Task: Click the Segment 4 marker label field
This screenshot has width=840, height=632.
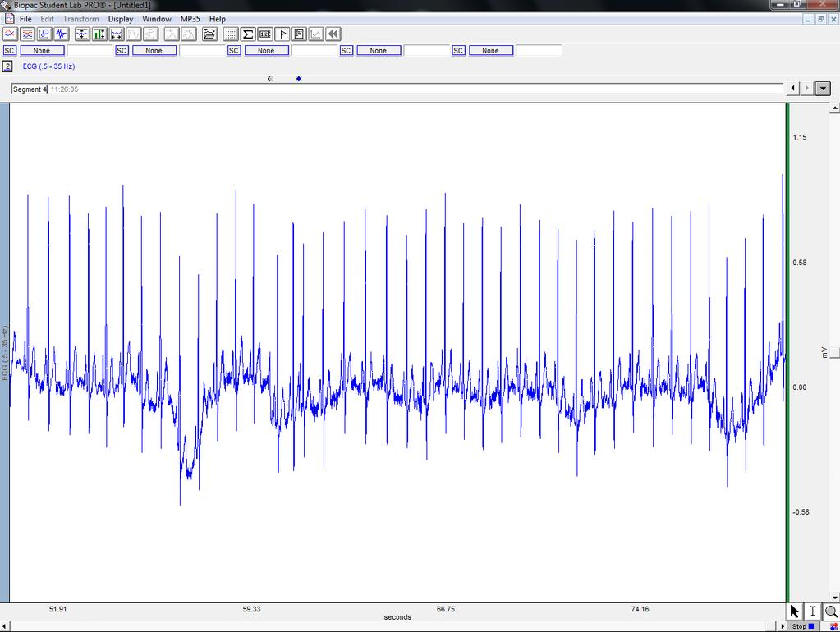Action: (x=397, y=89)
